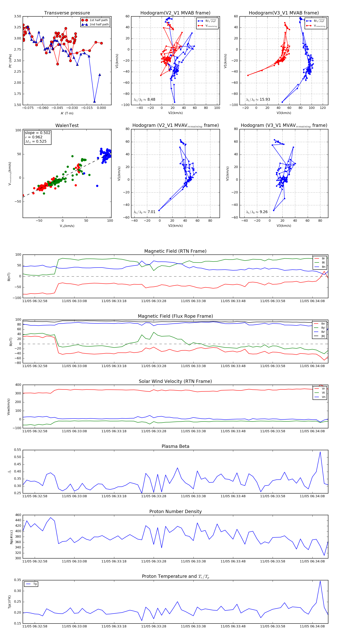Click the 'Np(#/cc)' y-axis label
This screenshot has height=644, width=351.
(11, 537)
